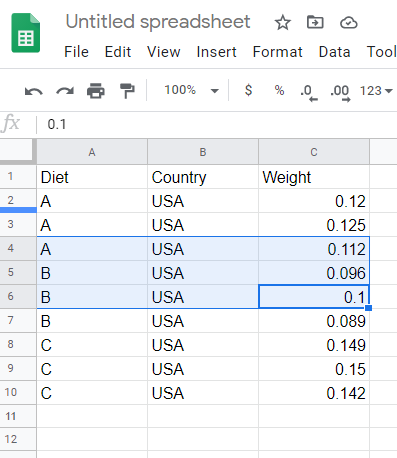This screenshot has height=458, width=397.
Task: Increase decimal places button
Action: point(340,92)
